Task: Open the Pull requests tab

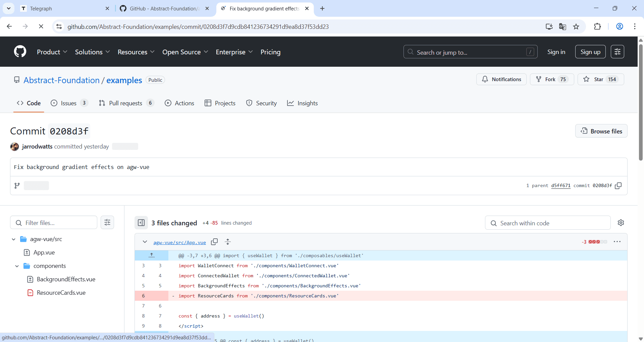Action: [126, 103]
